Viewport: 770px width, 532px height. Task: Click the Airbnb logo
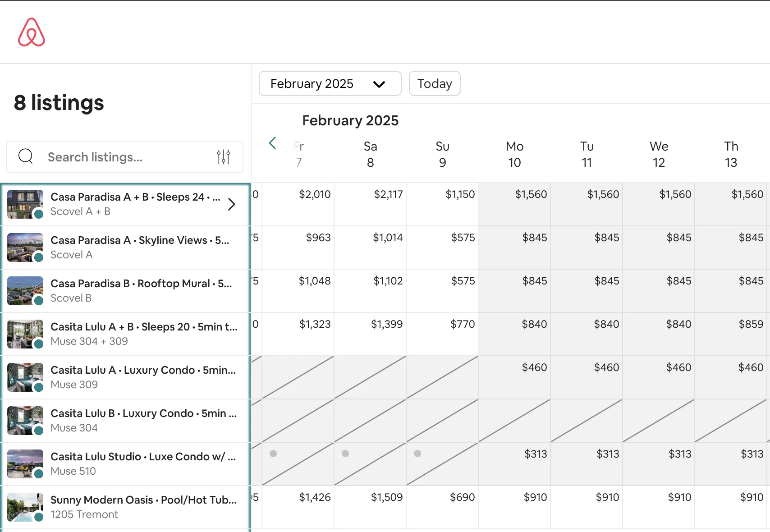32,32
